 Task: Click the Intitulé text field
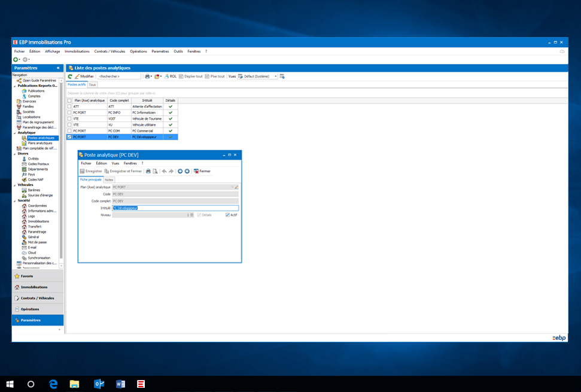[175, 208]
